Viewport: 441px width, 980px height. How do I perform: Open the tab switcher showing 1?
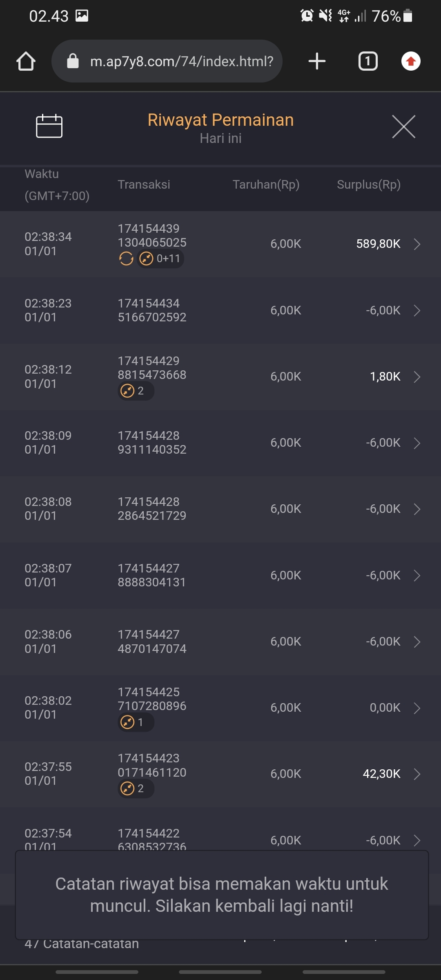click(x=367, y=61)
